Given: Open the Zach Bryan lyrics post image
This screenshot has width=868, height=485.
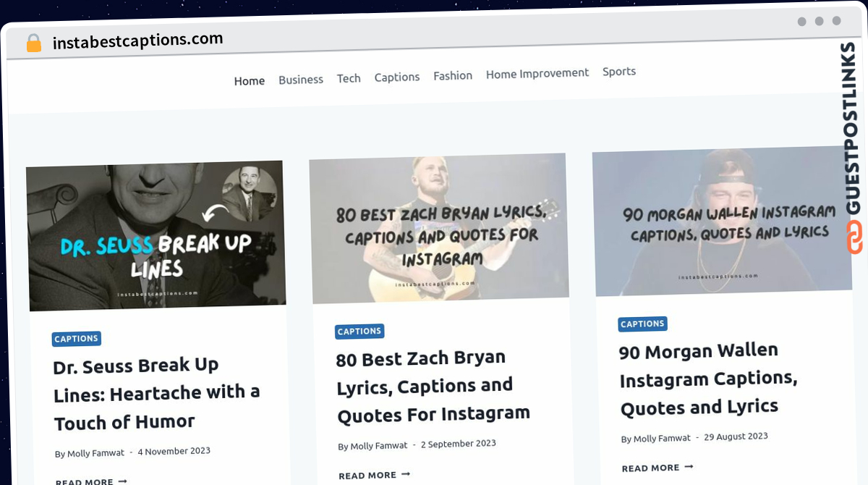Looking at the screenshot, I should click(439, 229).
